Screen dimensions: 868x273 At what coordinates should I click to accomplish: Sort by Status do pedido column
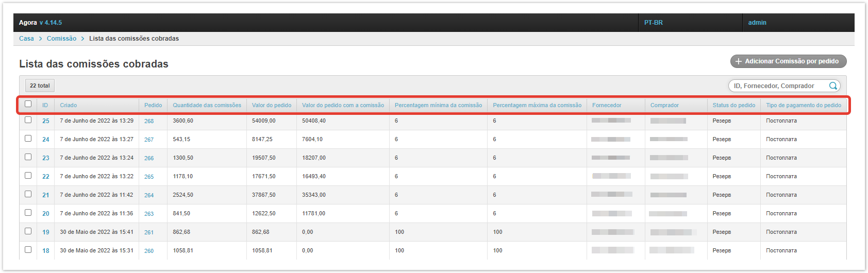[733, 105]
